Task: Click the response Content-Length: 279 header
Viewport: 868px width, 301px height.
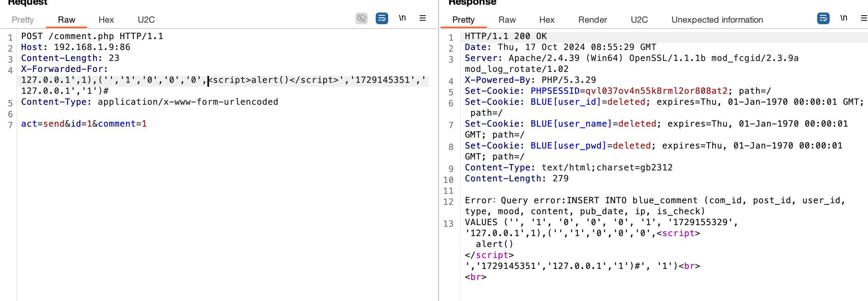Action: click(x=517, y=179)
